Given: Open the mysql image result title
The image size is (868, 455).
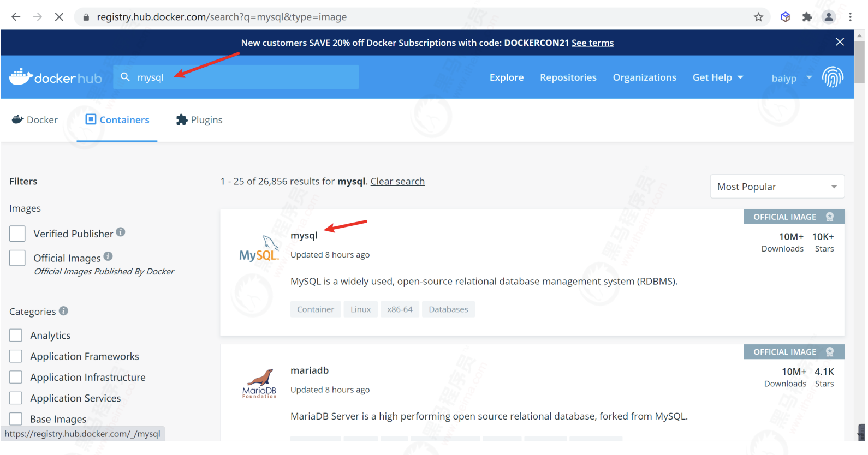Looking at the screenshot, I should 304,235.
